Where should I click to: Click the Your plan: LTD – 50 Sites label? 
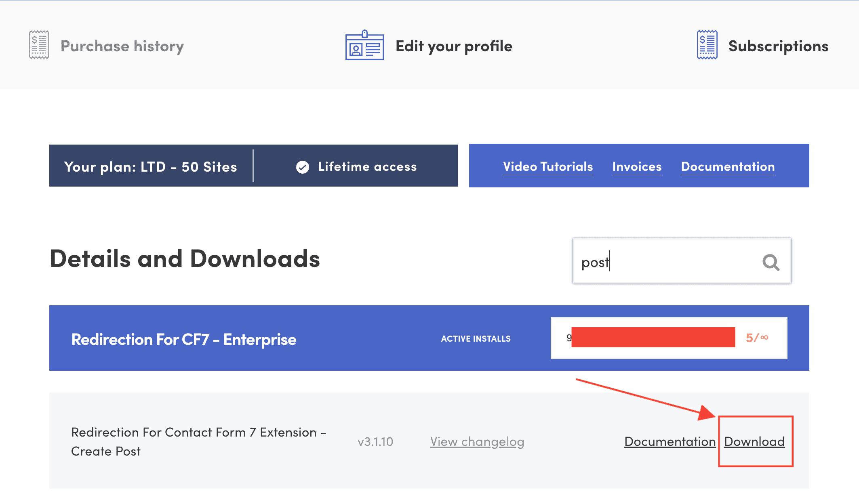pos(150,167)
